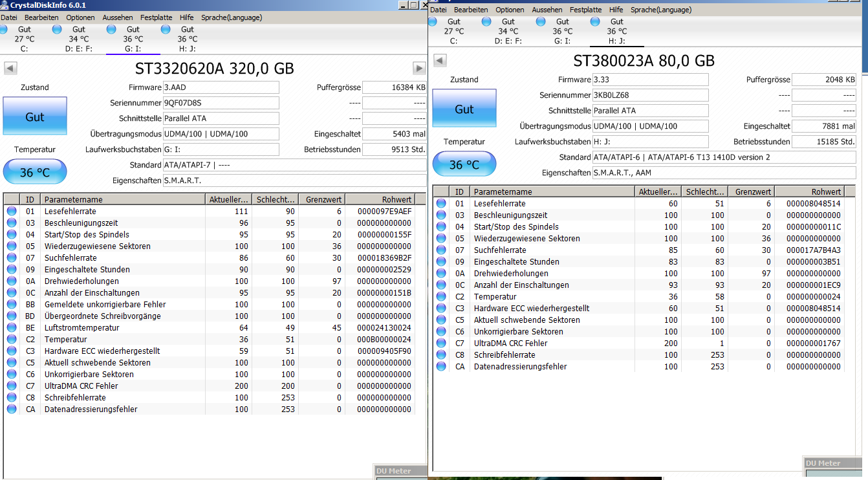Screen dimensions: 868x480
Task: Click status icon for UltraDMA CRC Fehler, right
Action: [x=441, y=343]
